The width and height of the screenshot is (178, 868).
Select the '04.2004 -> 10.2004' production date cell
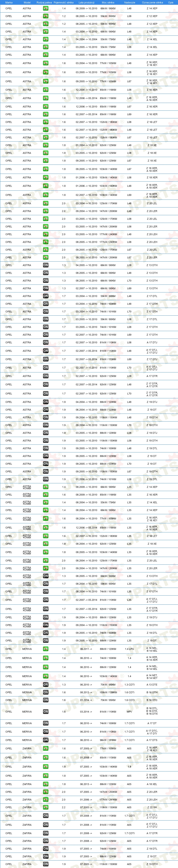[x=86, y=40]
